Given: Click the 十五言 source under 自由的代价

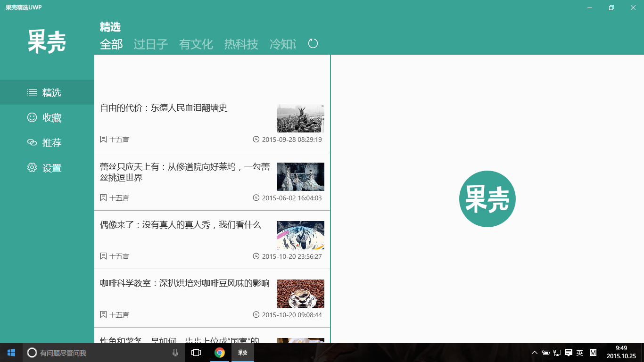Looking at the screenshot, I should click(119, 140).
